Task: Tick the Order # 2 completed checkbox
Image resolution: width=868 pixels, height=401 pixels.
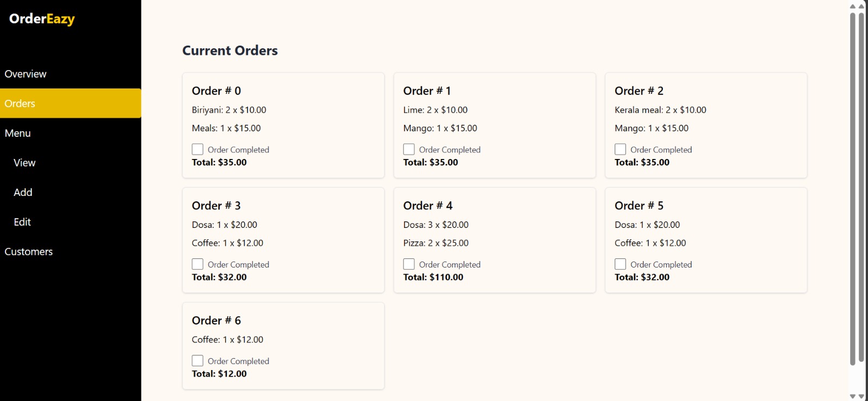Action: coord(620,149)
